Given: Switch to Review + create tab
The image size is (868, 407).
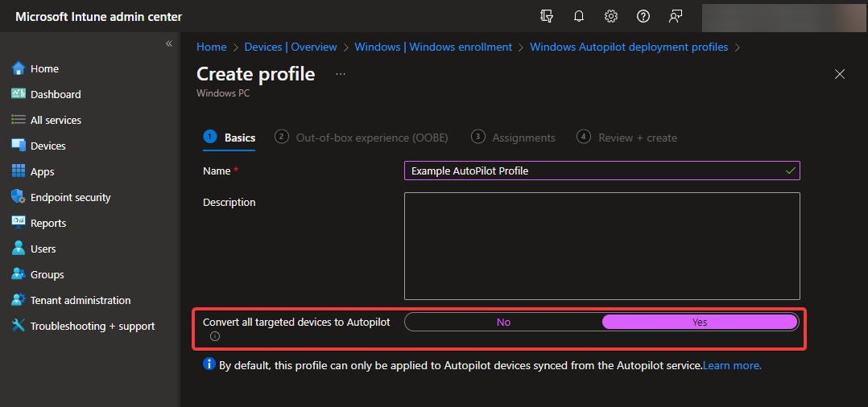Looking at the screenshot, I should pyautogui.click(x=626, y=138).
